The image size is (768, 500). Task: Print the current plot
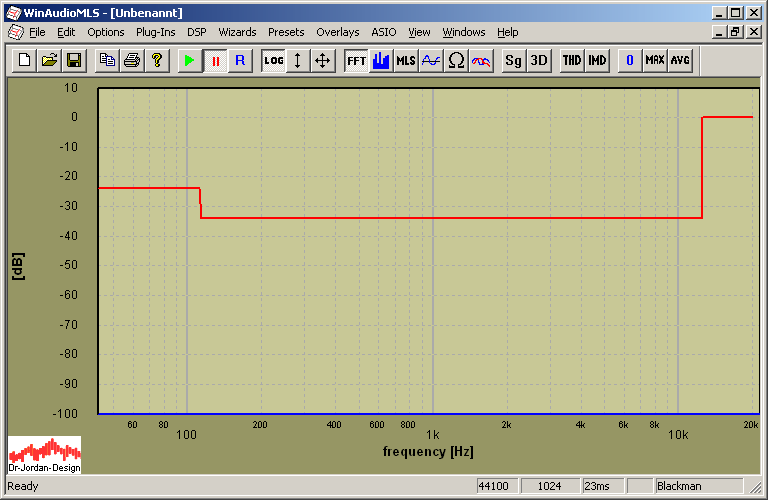[131, 60]
